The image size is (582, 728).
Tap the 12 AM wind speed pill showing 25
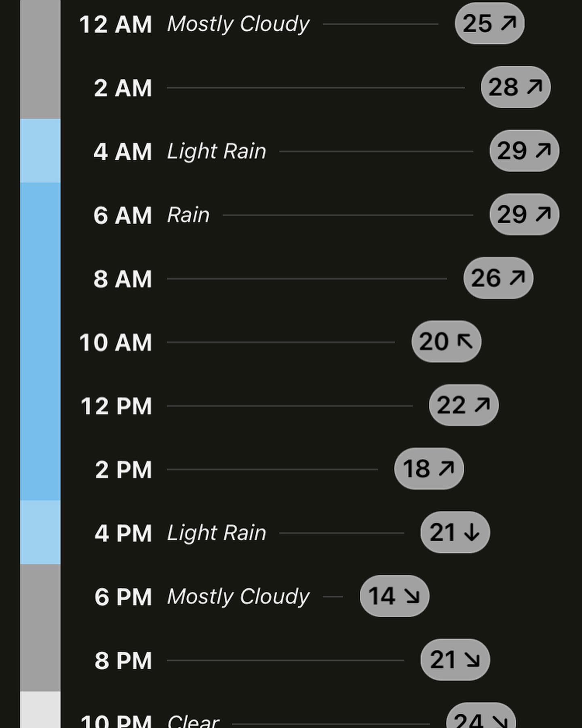click(x=489, y=23)
